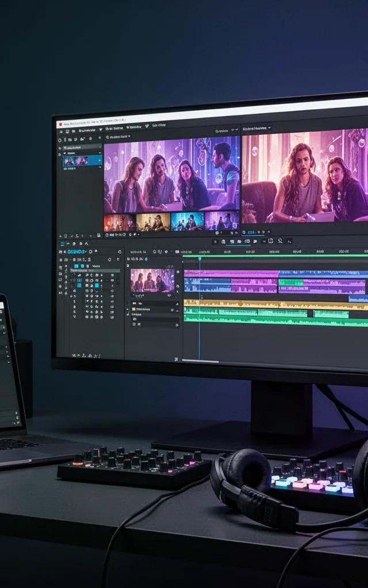Select the cyan-blue thumbnail below the source monitor
The image size is (368, 588).
click(x=187, y=221)
